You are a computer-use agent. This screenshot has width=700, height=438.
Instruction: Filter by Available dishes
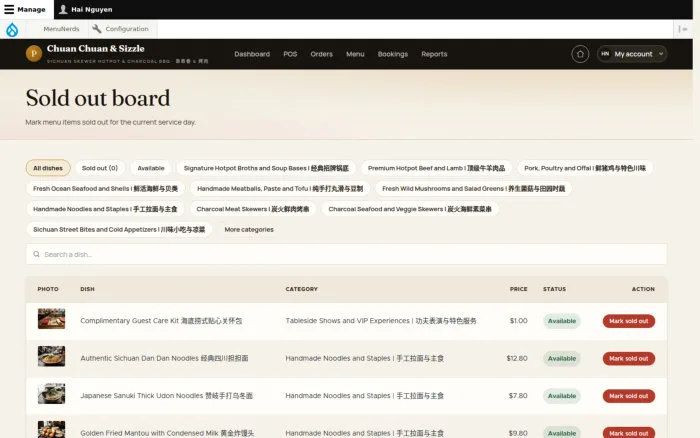151,168
